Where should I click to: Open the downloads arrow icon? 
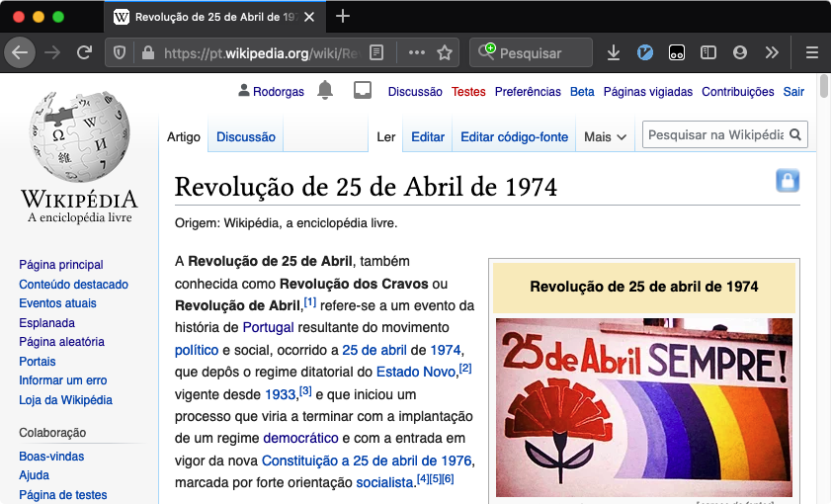[x=614, y=52]
